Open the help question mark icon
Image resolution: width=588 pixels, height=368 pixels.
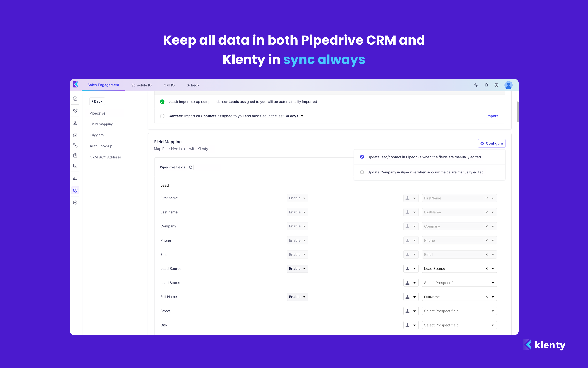[496, 85]
